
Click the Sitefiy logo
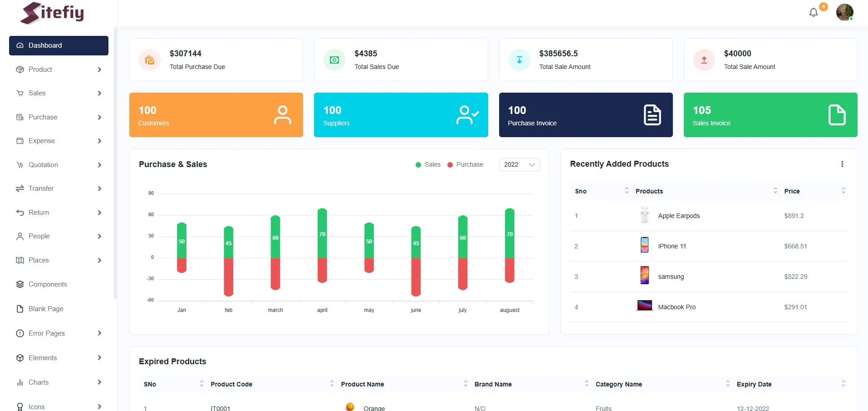click(x=52, y=13)
